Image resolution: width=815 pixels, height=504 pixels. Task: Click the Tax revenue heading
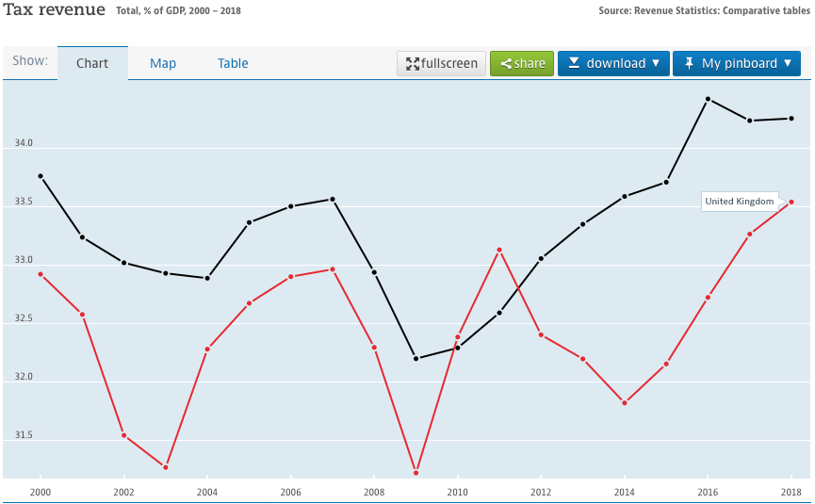54,10
